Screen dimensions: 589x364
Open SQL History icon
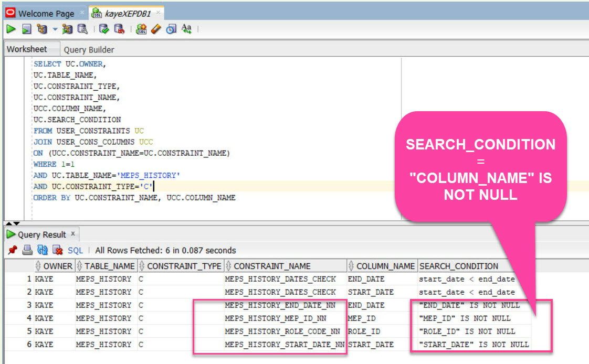click(171, 29)
